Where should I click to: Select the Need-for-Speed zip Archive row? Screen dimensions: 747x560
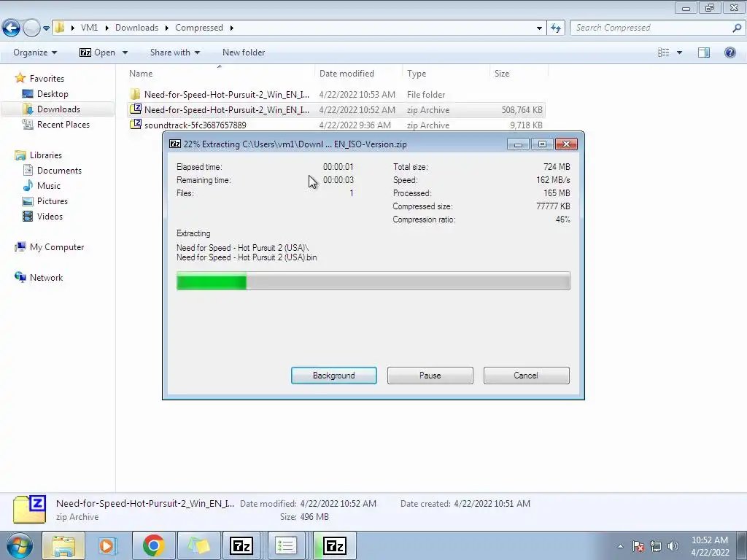336,109
